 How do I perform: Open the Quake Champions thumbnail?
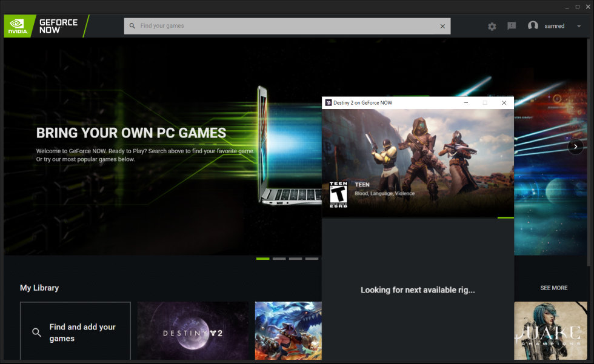tap(550, 331)
